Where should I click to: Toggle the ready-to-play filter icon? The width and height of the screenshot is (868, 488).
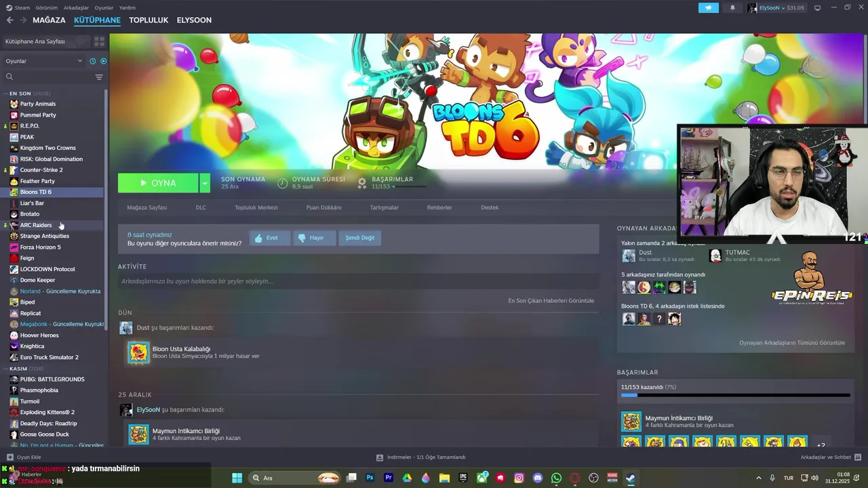click(x=103, y=61)
